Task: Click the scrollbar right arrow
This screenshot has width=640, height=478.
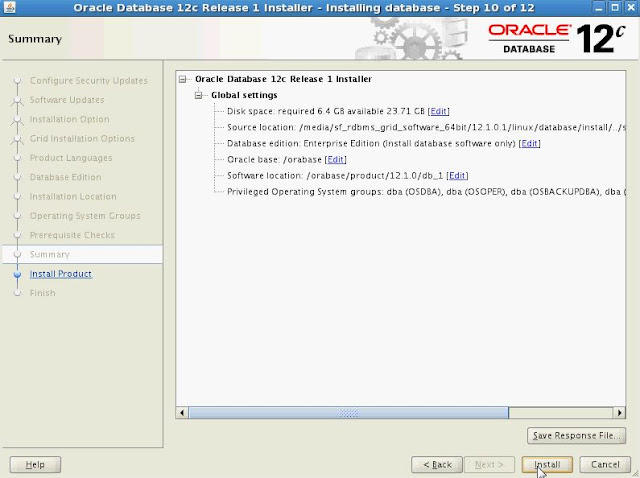Action: click(x=620, y=413)
